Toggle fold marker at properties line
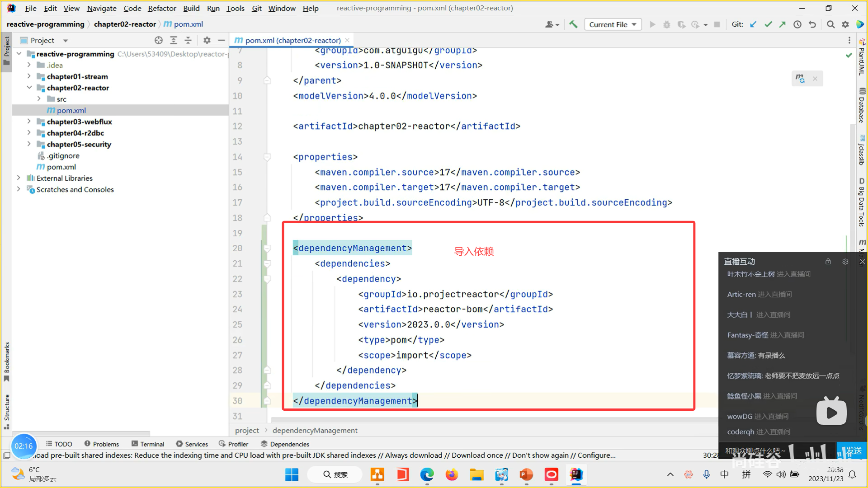 [267, 157]
